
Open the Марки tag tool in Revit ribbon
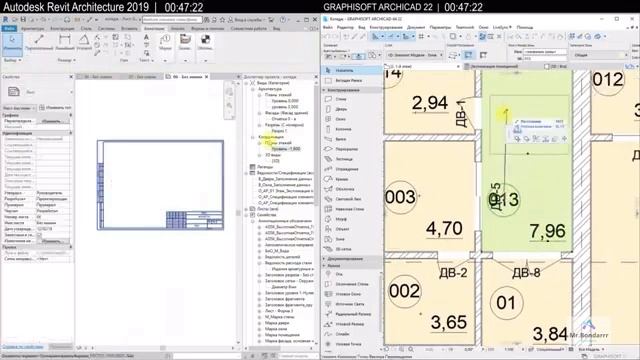tap(165, 42)
